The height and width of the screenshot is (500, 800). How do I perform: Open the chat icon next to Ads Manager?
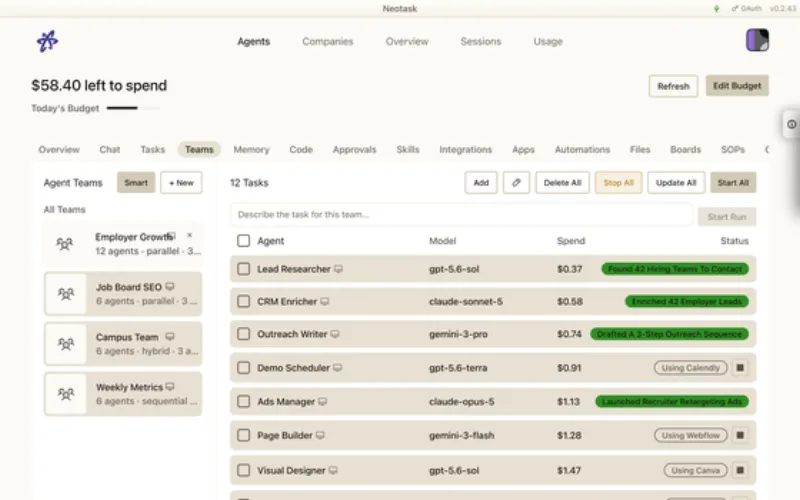pos(322,402)
